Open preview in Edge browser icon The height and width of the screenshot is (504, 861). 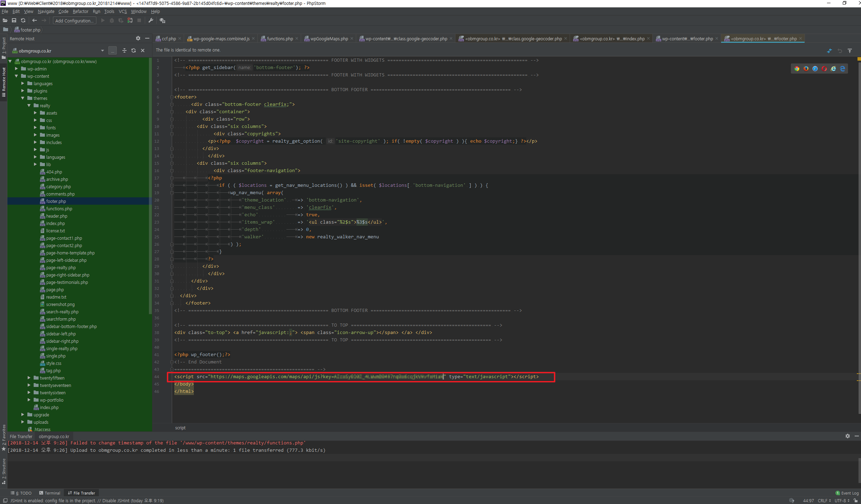pos(842,69)
